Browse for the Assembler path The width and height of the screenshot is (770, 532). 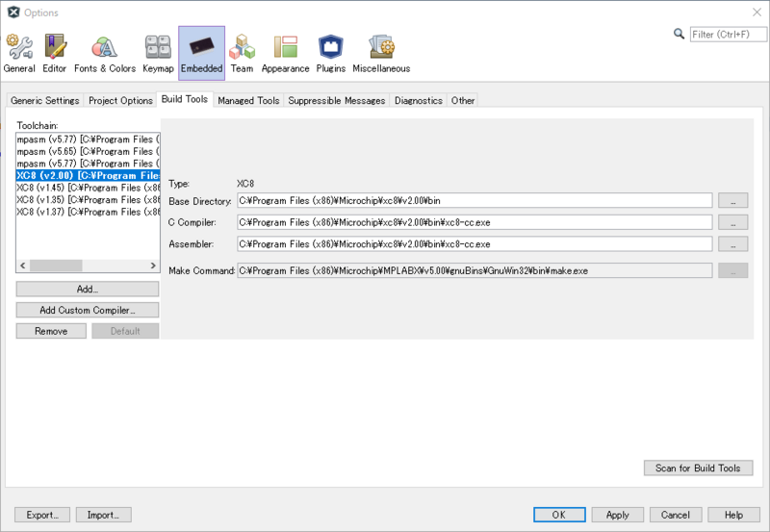point(732,244)
